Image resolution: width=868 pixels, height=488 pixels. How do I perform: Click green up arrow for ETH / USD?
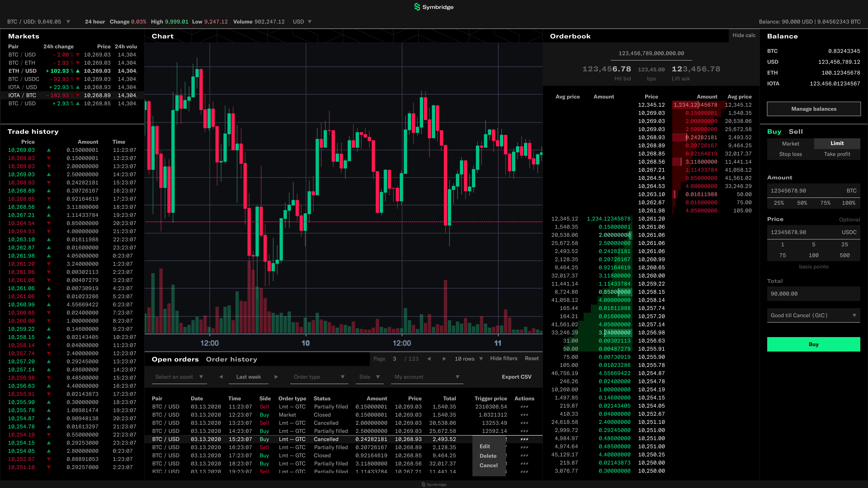pyautogui.click(x=78, y=71)
